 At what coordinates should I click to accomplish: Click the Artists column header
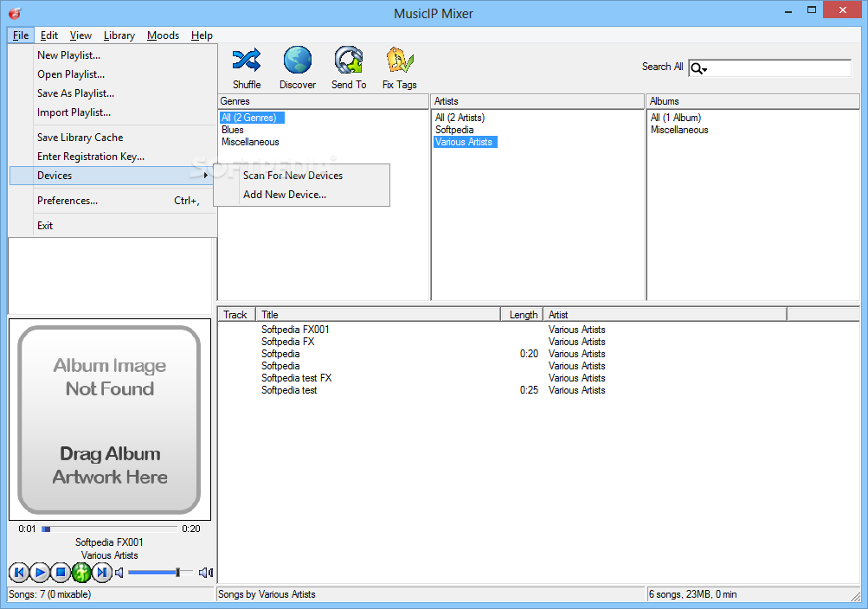[538, 101]
